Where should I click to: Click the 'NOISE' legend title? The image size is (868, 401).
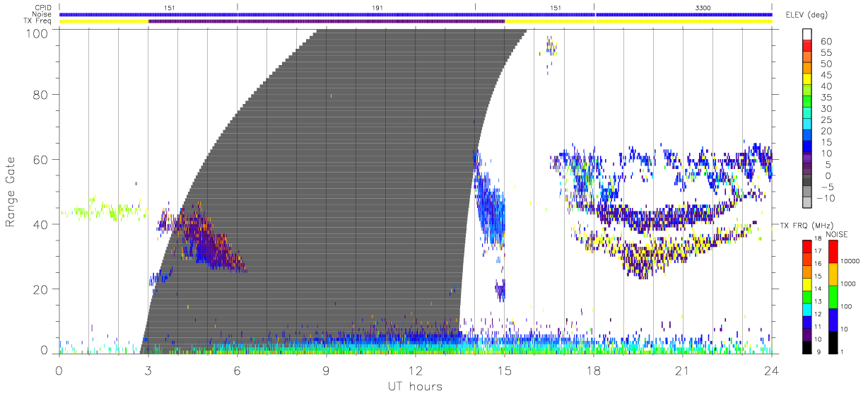pos(837,233)
